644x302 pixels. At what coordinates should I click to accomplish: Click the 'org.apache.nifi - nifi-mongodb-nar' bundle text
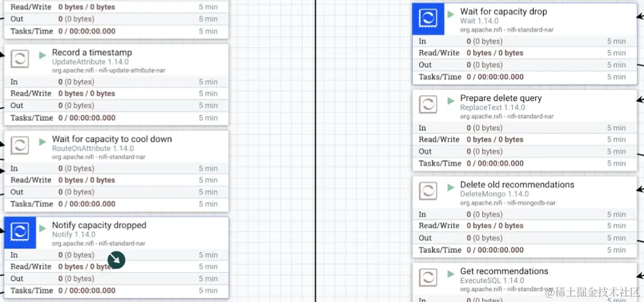coord(508,203)
